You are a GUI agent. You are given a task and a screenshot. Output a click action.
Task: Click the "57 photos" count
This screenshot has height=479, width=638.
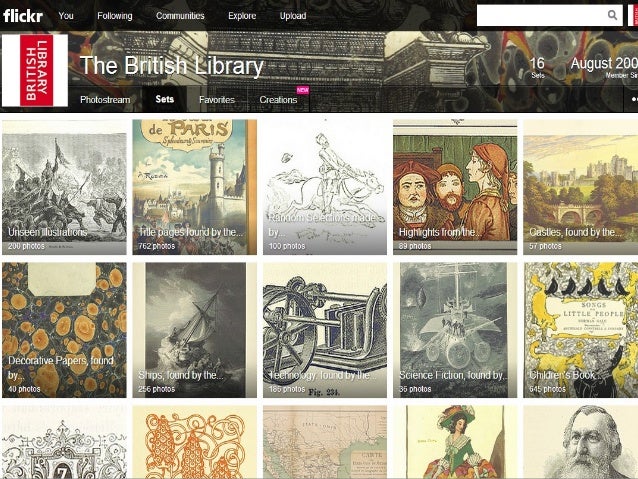pos(545,246)
